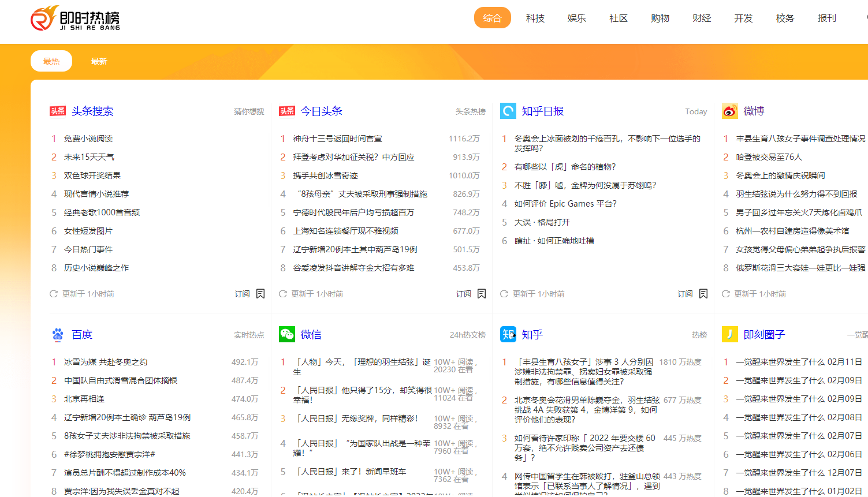Open 北京再相逢 Baidu item
Screen dimensions: 868x497
click(x=84, y=399)
